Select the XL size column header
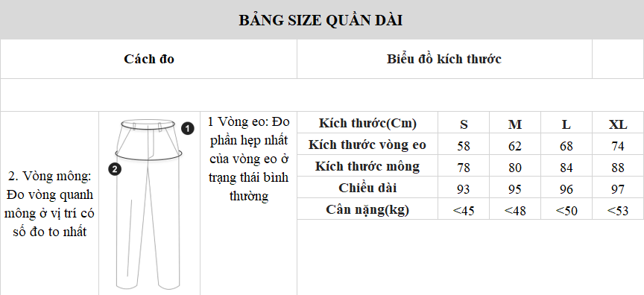This screenshot has width=644, height=295. click(x=618, y=124)
